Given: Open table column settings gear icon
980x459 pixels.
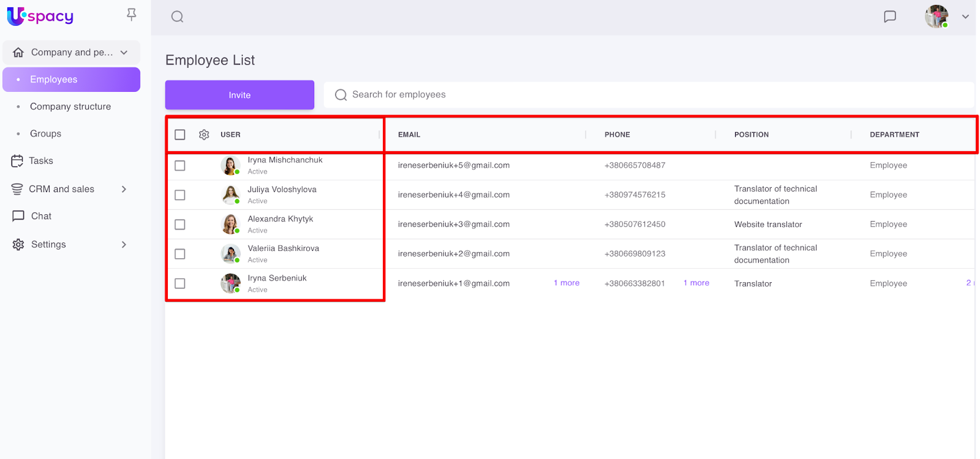Looking at the screenshot, I should pos(204,135).
